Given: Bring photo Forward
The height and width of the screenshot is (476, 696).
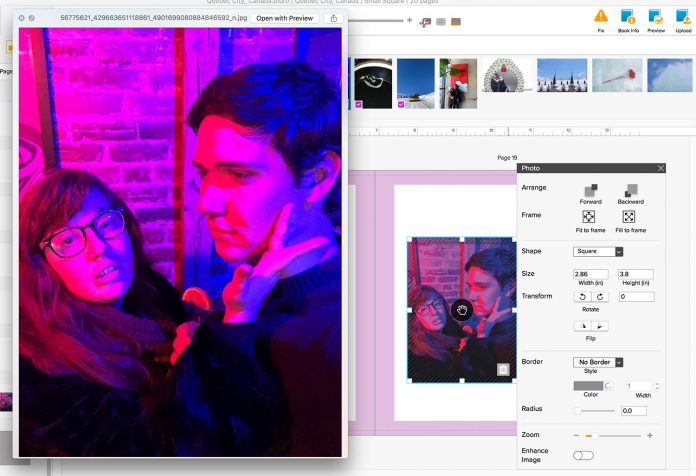Looking at the screenshot, I should pos(590,190).
